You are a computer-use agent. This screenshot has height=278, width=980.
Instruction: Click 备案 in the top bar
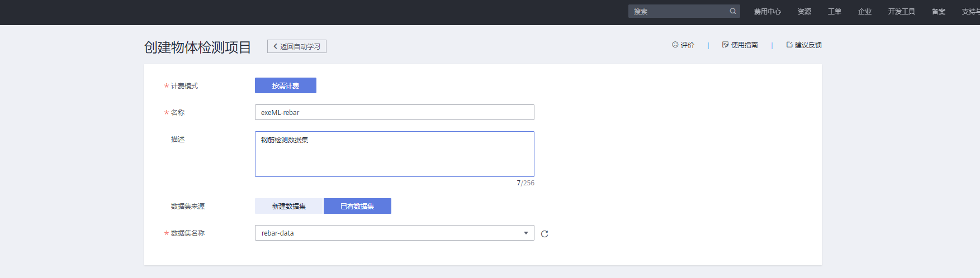[938, 11]
